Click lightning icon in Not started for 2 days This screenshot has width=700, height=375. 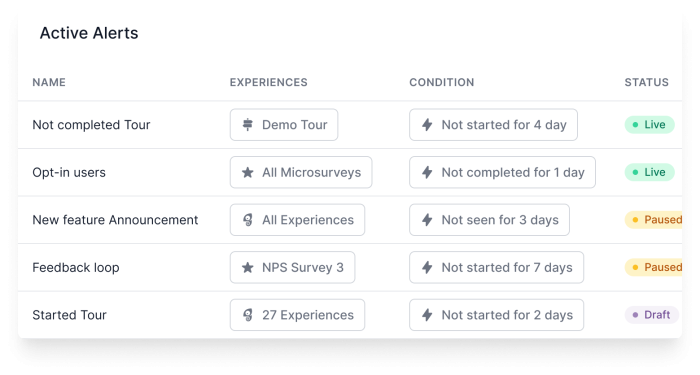(427, 315)
